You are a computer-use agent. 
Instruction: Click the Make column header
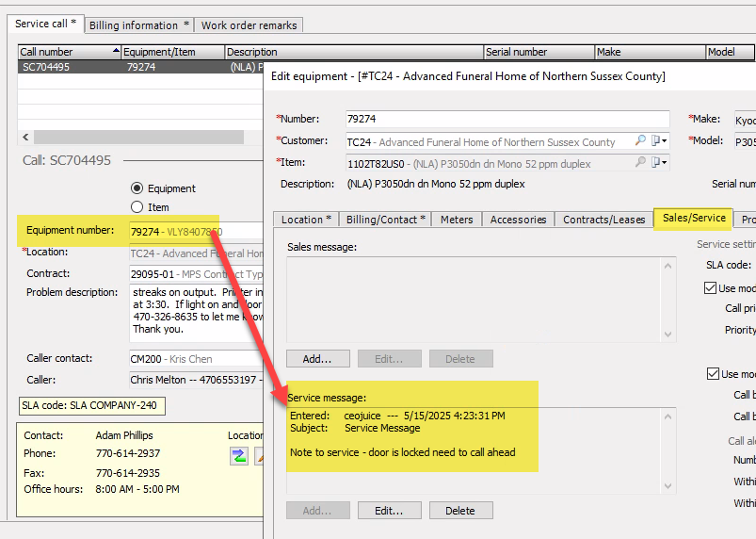click(650, 52)
